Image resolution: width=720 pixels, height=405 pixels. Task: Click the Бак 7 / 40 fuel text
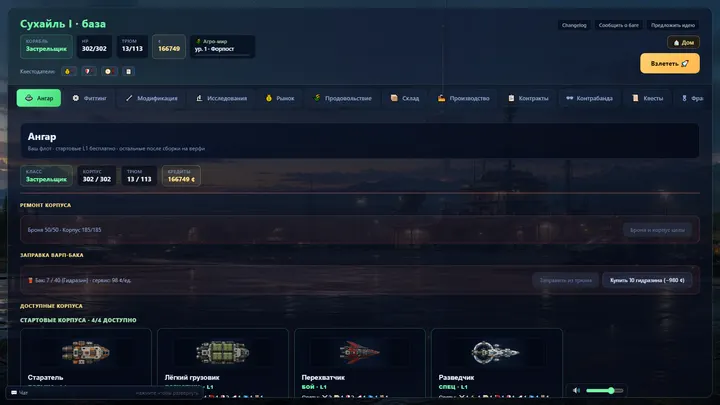pyautogui.click(x=79, y=280)
